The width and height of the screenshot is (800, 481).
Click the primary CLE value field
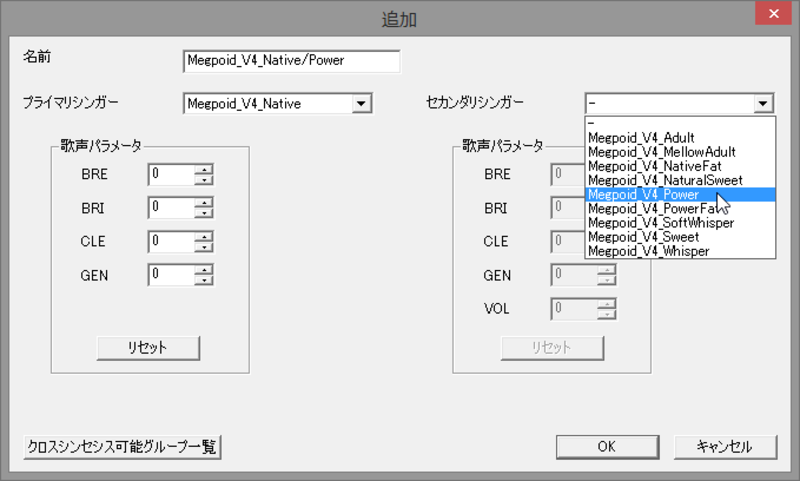171,242
